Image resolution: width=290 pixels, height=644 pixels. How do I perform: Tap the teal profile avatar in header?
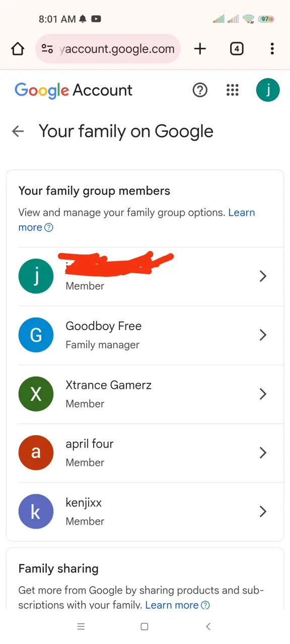268,90
